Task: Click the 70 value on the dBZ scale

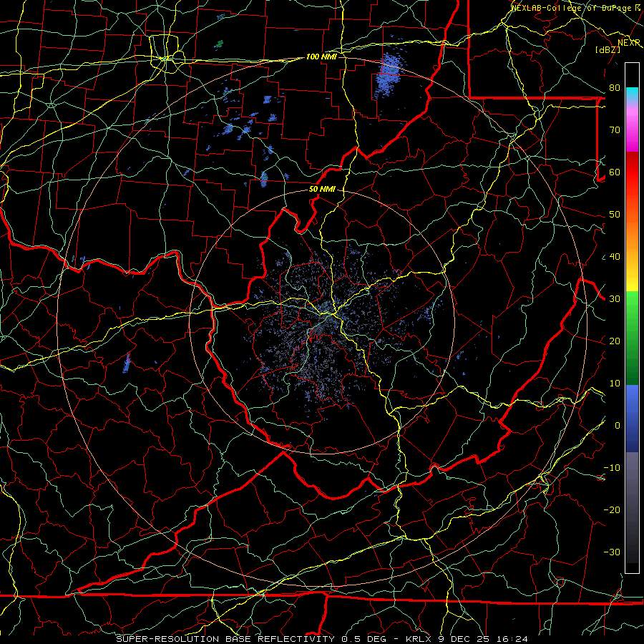Action: (x=615, y=130)
